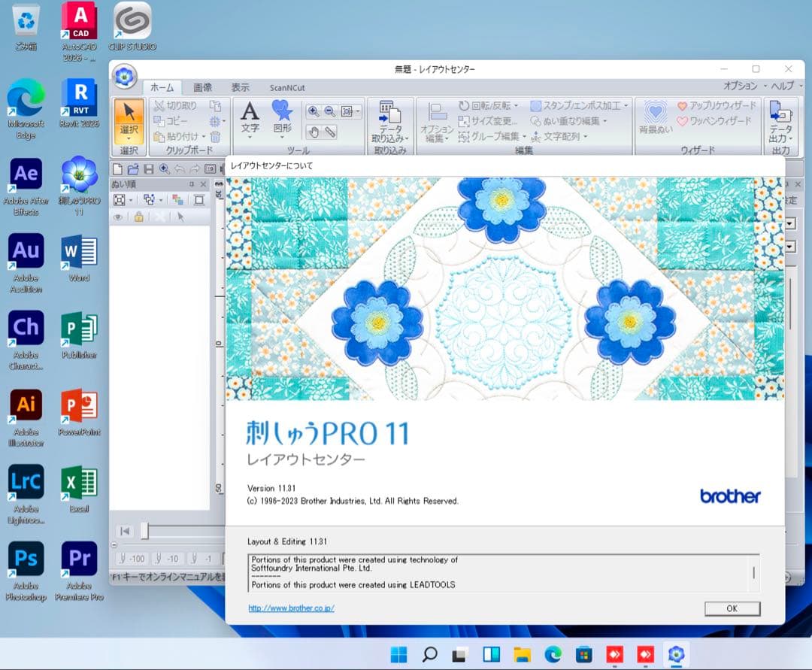
Task: Click the ワッペンウィザード patch wizard icon
Action: (x=720, y=122)
